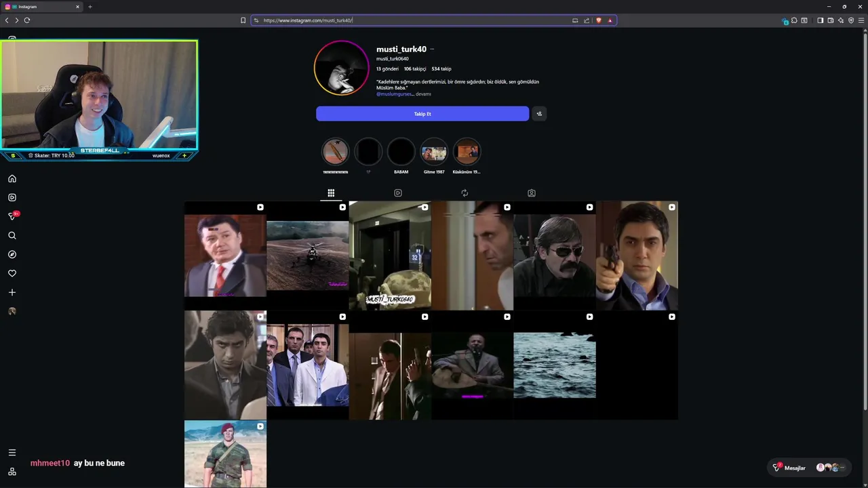This screenshot has height=488, width=868.
Task: Click the musti_turk0640 display name text
Action: tap(393, 59)
